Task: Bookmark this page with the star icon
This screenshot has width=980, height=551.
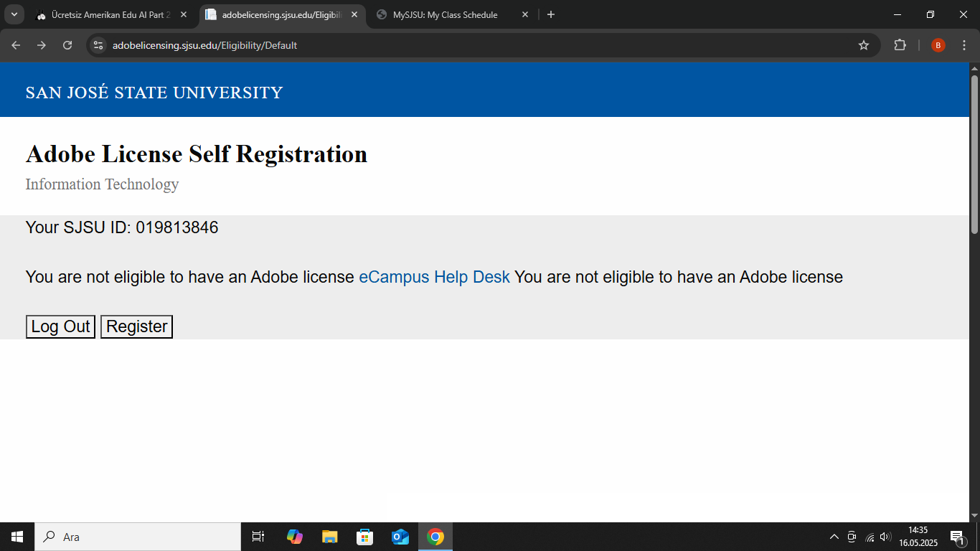Action: (x=864, y=45)
